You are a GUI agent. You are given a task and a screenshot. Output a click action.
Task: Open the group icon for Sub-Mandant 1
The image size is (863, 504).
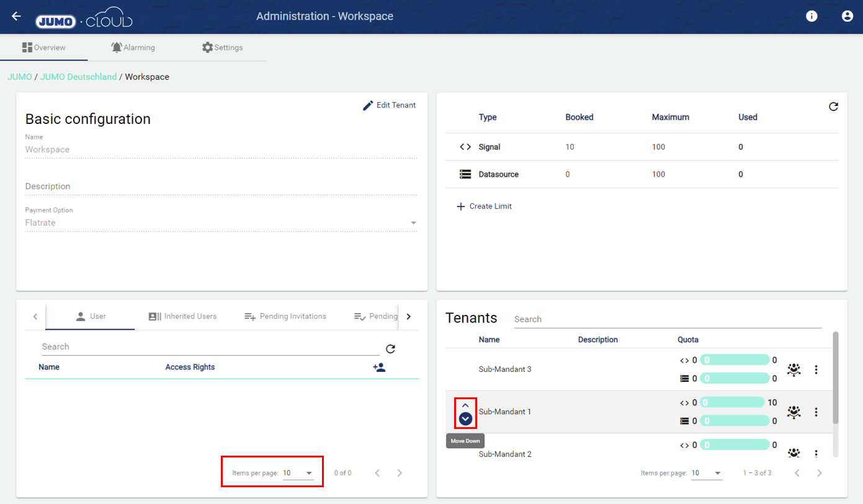tap(794, 412)
